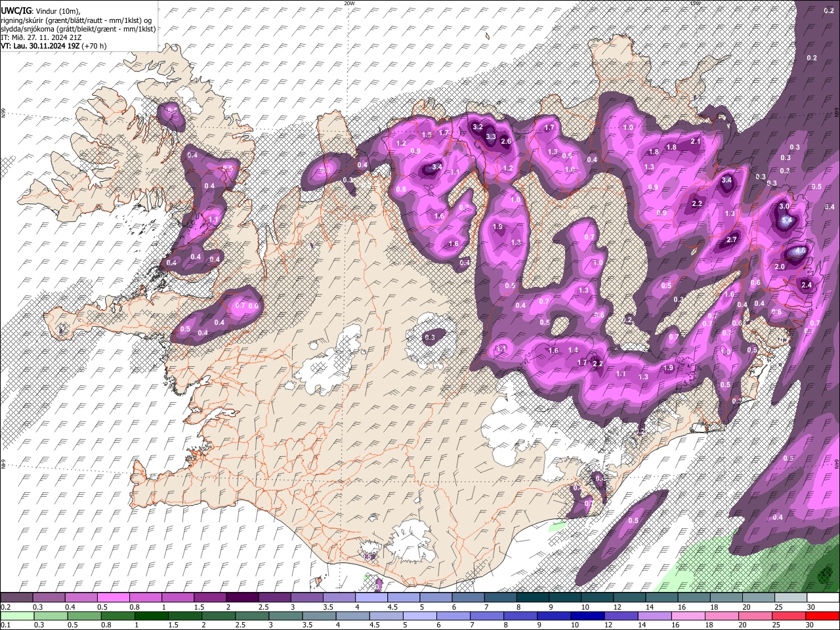Click the 5.4 precipitation value on the map
This screenshot has width=840, height=630.
(x=788, y=221)
